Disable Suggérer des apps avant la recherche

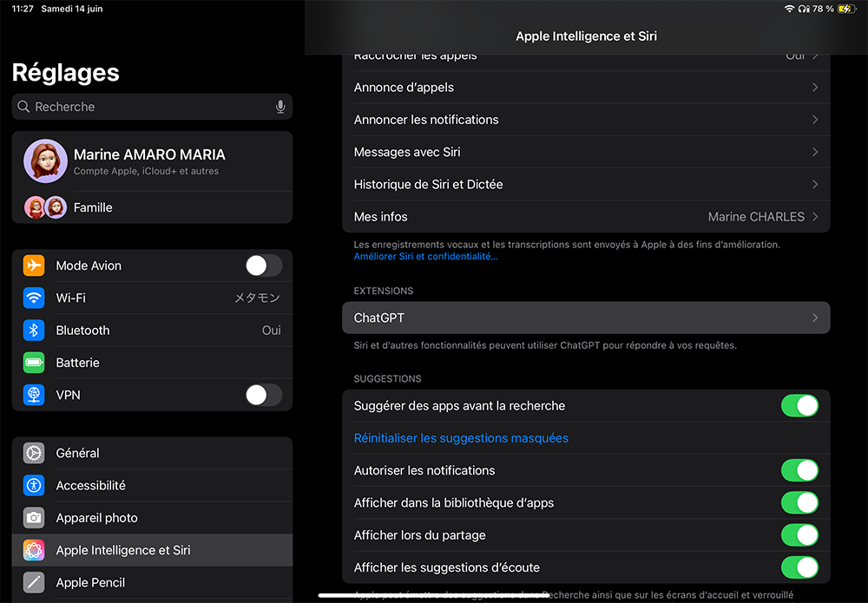click(799, 406)
